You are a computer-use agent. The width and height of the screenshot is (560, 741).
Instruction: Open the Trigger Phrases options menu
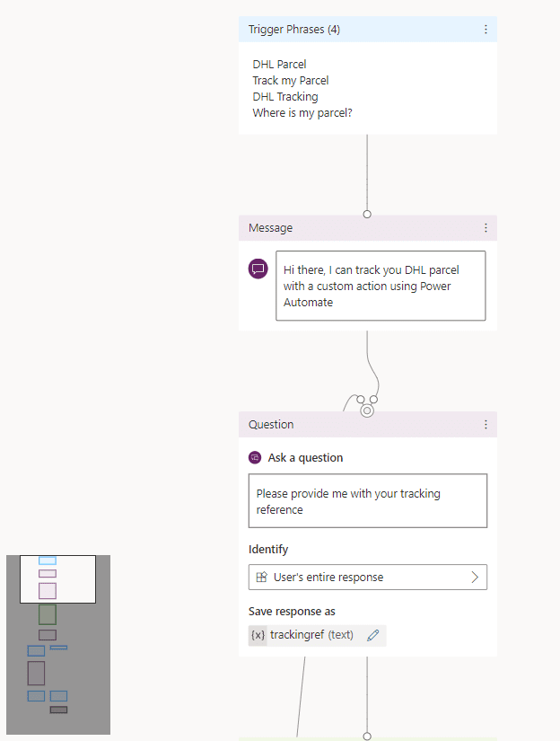point(486,29)
